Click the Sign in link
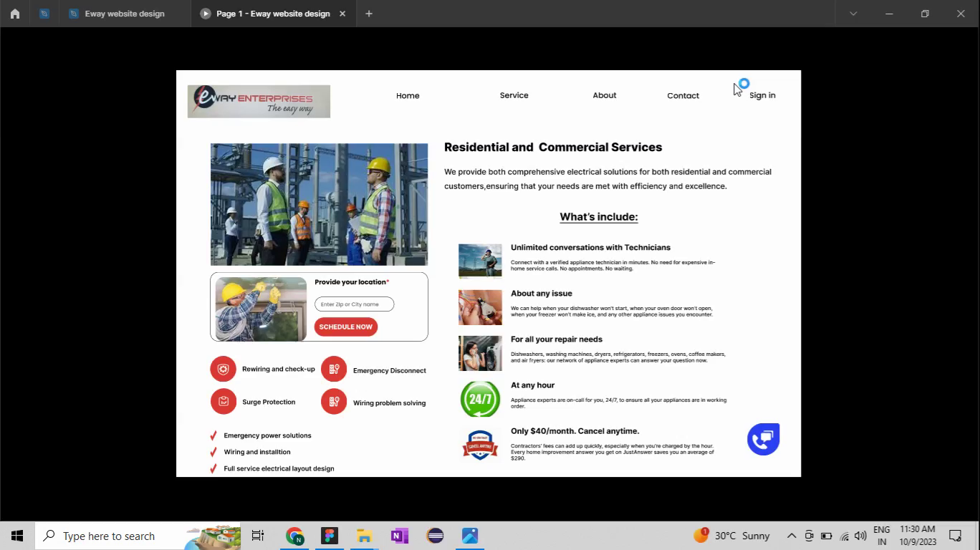980x550 pixels. point(762,95)
